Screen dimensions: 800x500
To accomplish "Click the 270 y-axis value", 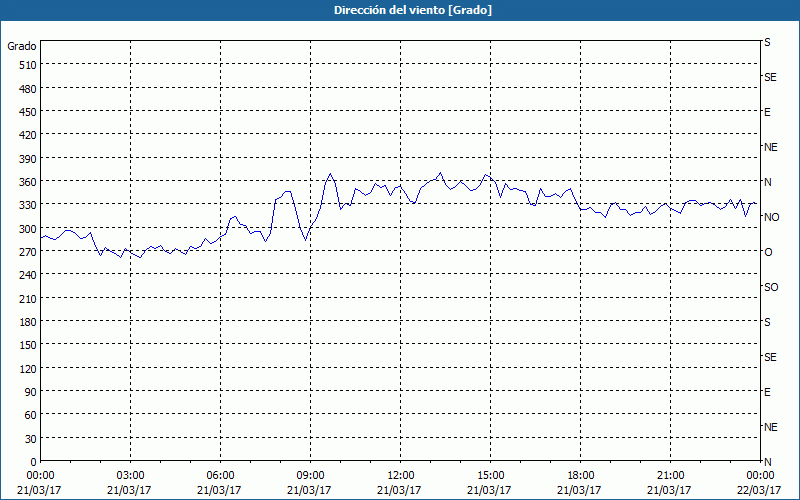I will click(x=28, y=252).
